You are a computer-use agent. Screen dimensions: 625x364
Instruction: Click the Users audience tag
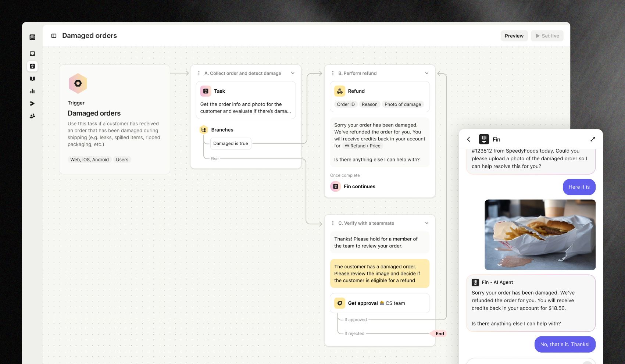pyautogui.click(x=122, y=160)
